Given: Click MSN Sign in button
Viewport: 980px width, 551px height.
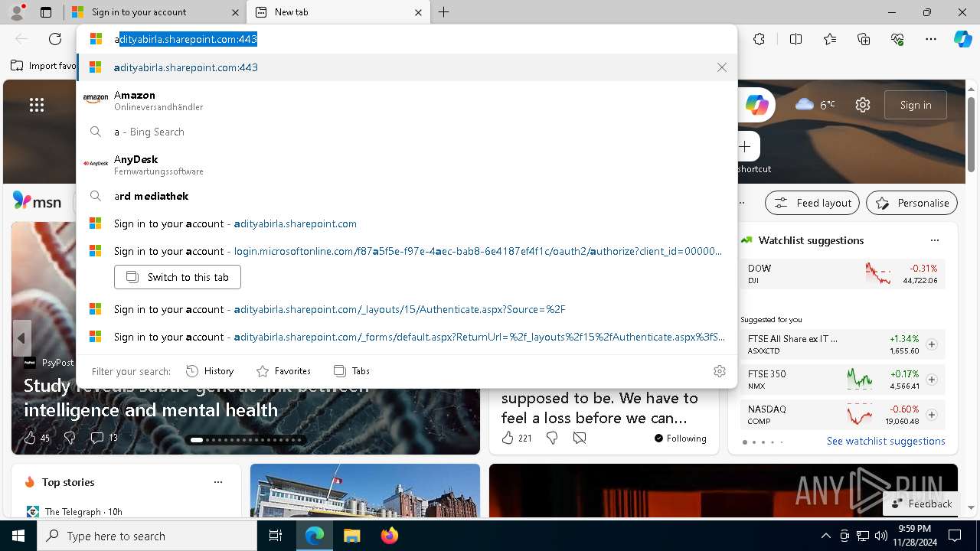Looking at the screenshot, I should [916, 105].
